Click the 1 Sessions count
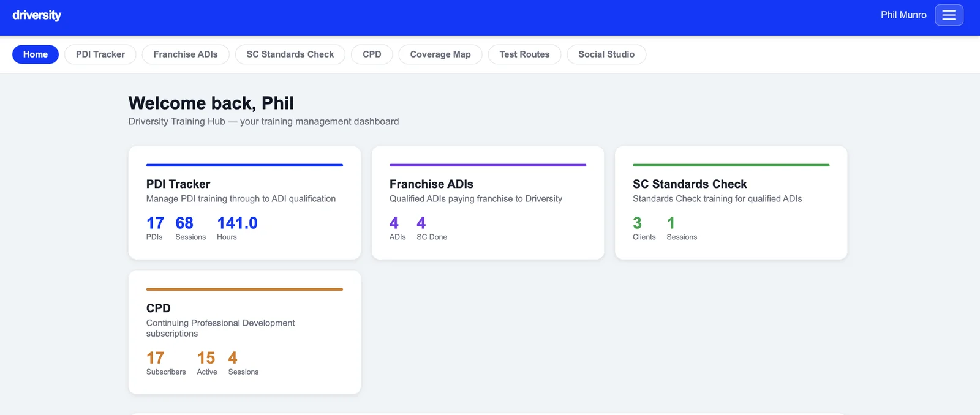The width and height of the screenshot is (980, 415). coord(671,223)
